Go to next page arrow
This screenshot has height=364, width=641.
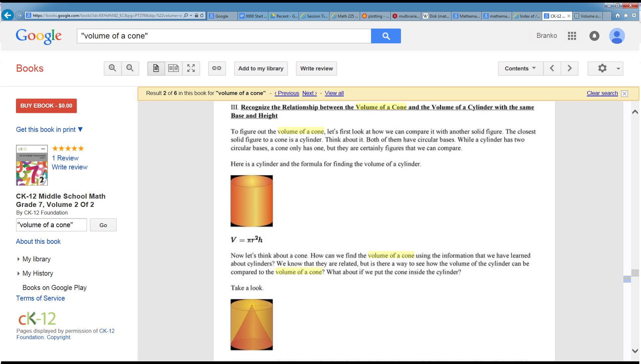click(x=570, y=68)
